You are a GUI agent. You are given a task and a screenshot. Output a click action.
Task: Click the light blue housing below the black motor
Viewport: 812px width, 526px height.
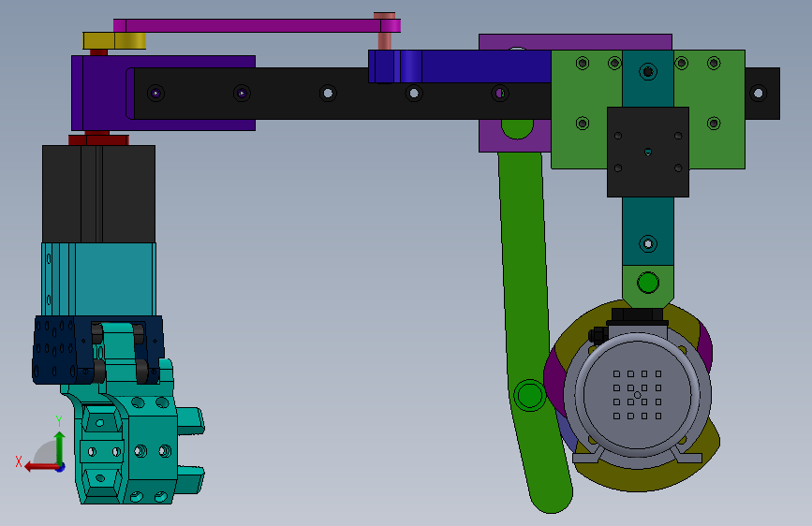click(x=115, y=280)
